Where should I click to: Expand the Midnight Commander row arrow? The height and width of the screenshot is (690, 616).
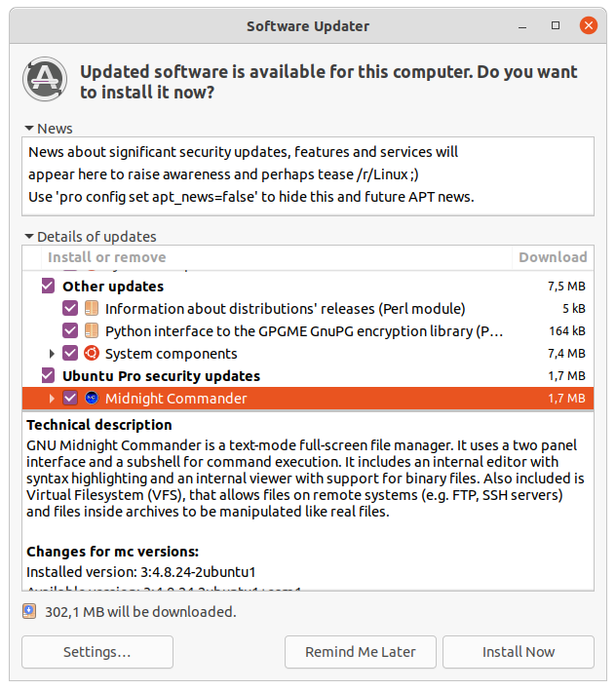click(52, 399)
